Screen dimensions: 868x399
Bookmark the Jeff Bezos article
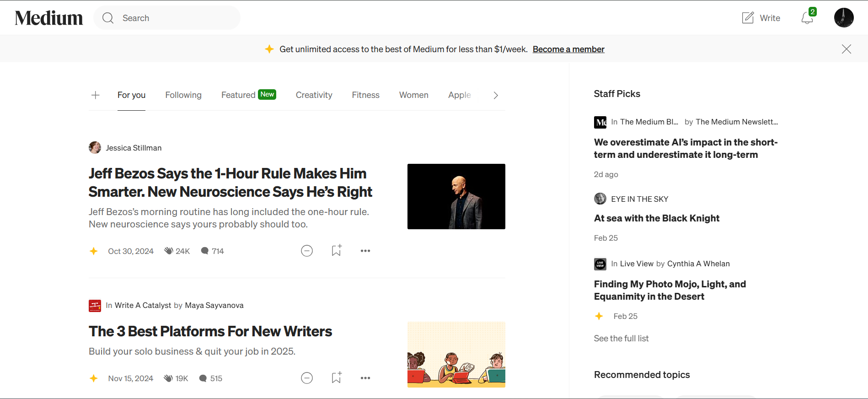click(337, 250)
